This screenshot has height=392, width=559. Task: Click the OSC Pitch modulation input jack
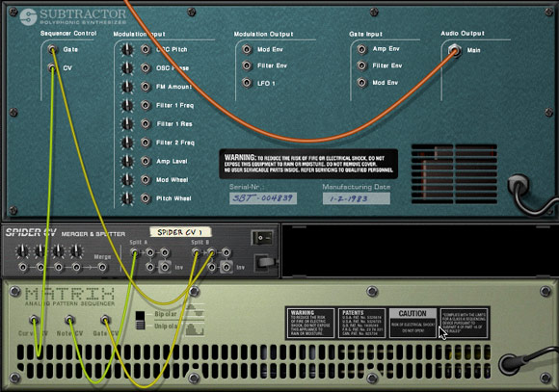click(x=146, y=49)
